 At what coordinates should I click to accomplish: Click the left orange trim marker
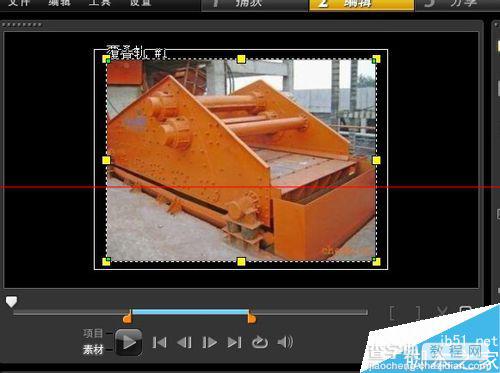(x=128, y=318)
